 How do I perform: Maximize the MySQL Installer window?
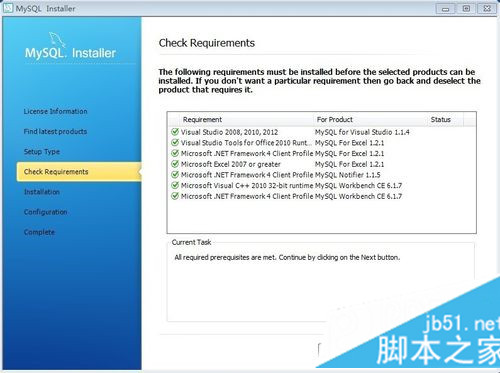tap(466, 9)
